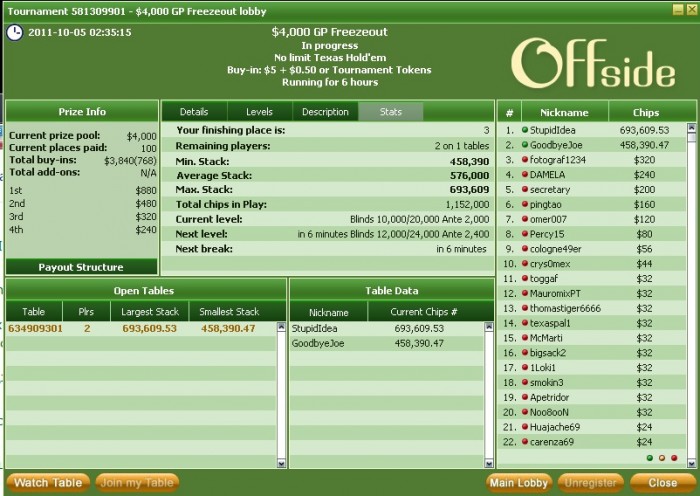Click Largest Stack column header in Open Tables

click(150, 312)
